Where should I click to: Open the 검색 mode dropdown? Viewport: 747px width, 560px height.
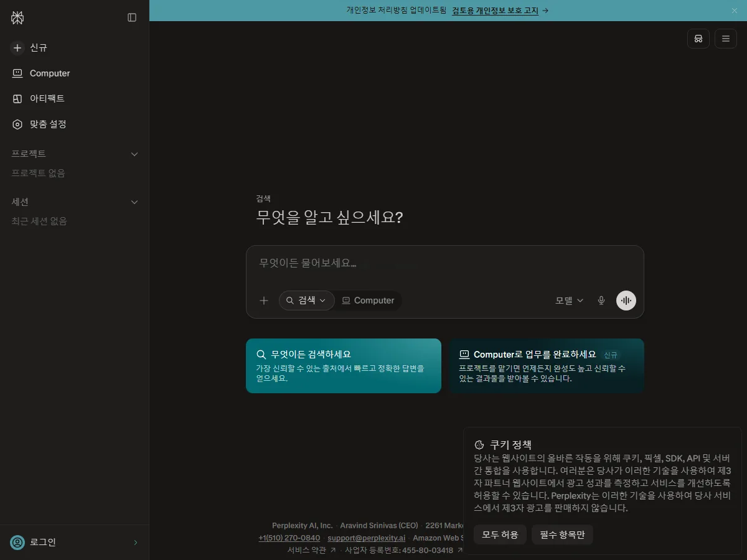pyautogui.click(x=306, y=301)
